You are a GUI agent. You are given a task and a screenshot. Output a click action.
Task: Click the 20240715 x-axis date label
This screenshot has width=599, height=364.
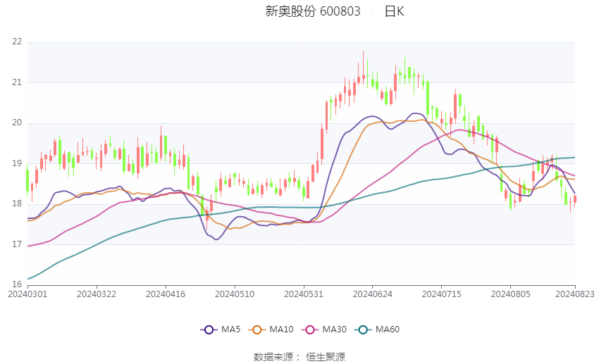(x=441, y=293)
